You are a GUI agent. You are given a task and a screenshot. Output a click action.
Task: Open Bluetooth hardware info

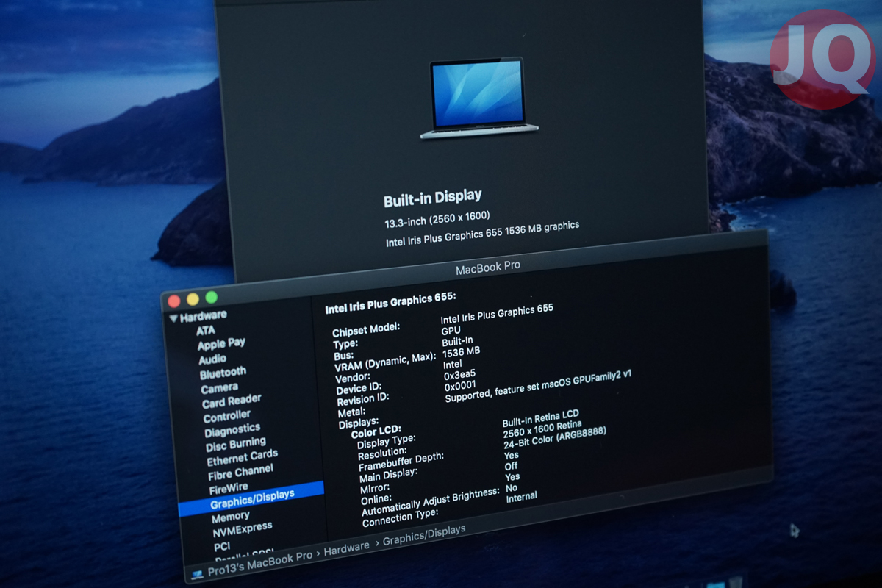click(223, 373)
